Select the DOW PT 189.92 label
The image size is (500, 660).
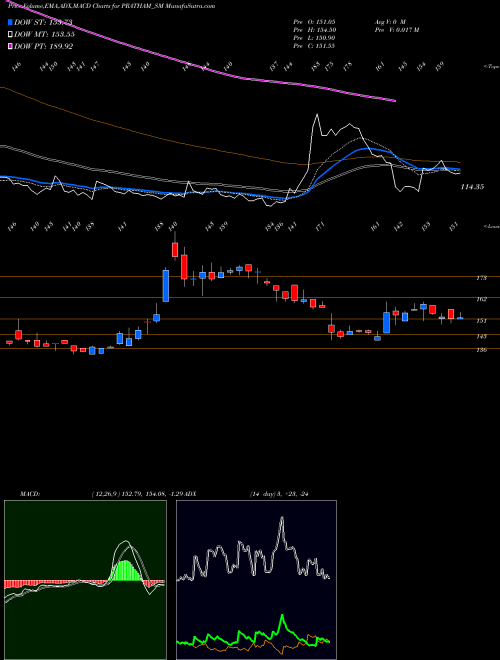(44, 46)
